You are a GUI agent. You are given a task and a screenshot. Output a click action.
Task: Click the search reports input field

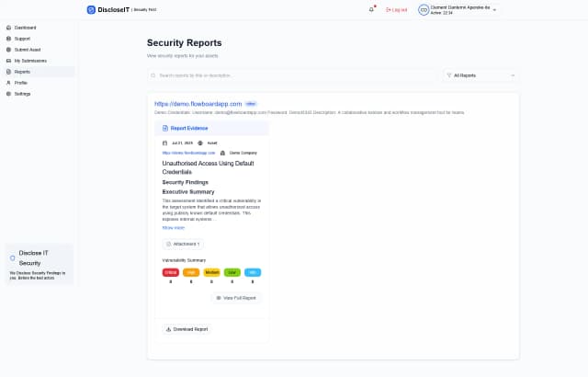pyautogui.click(x=292, y=74)
